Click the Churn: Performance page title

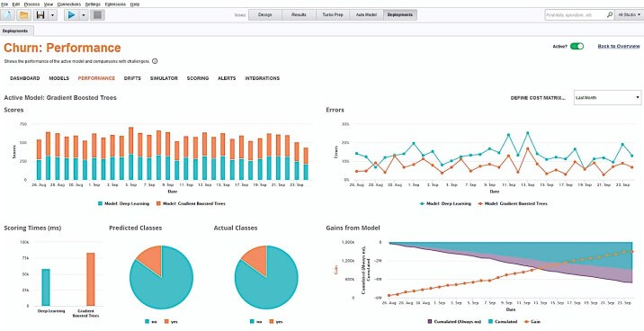pos(62,48)
